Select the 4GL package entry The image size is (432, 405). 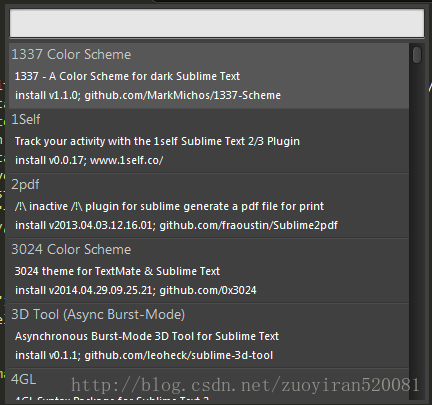[x=209, y=384]
